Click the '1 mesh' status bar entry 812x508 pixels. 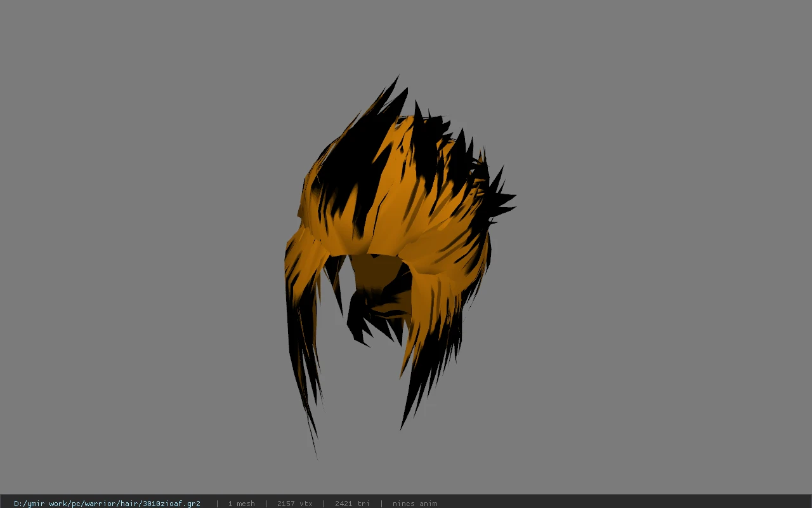point(241,504)
